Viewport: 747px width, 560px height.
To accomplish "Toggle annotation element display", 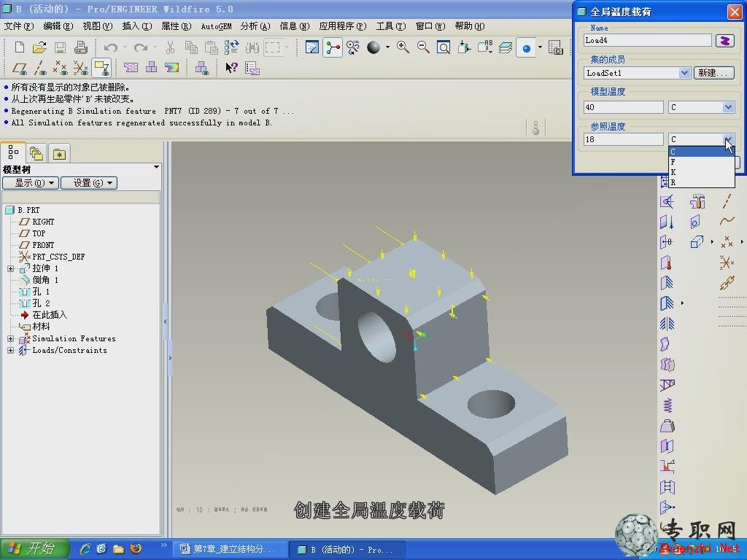I will [101, 68].
